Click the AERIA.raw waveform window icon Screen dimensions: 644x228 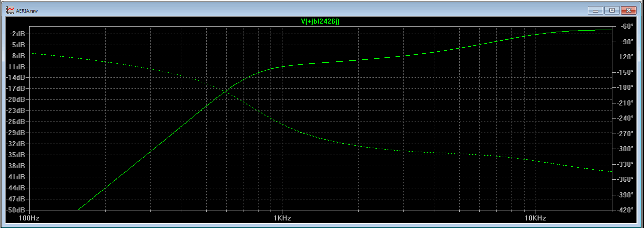tap(10, 9)
